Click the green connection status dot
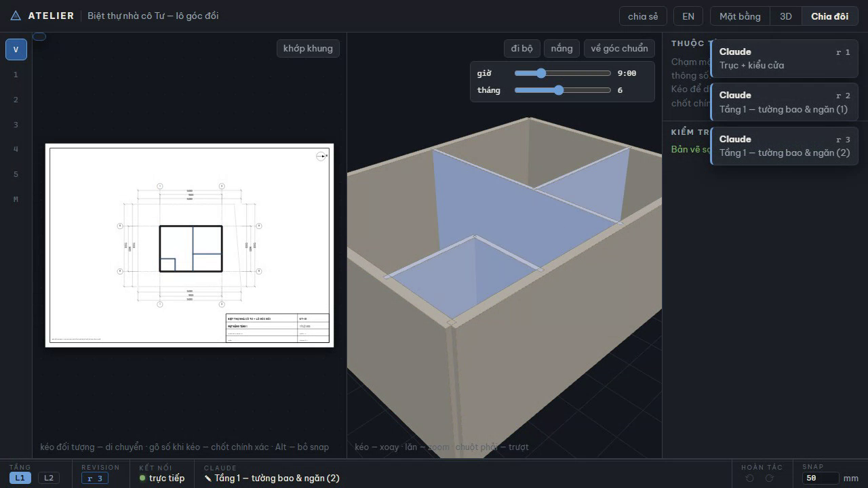This screenshot has width=868, height=488. tap(142, 479)
